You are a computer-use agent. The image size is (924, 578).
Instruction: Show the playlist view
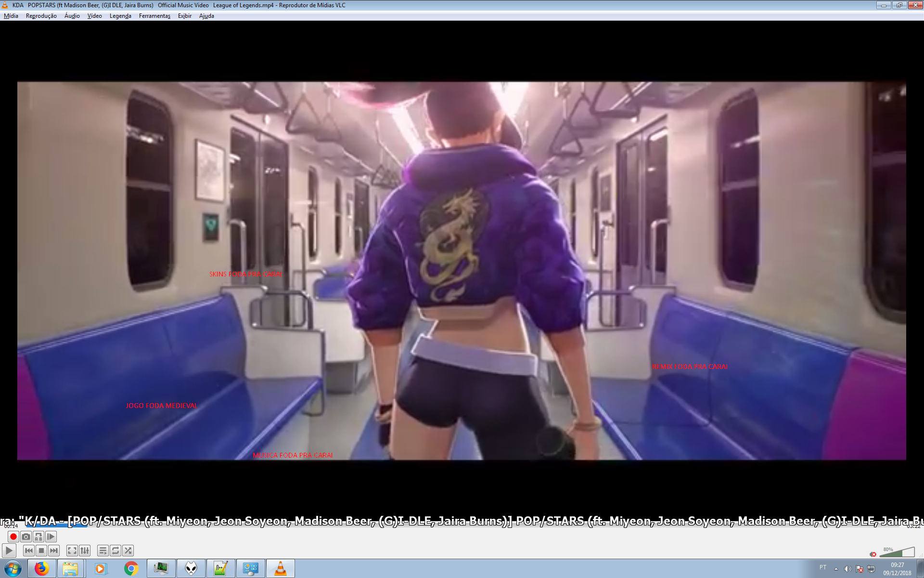tap(103, 551)
